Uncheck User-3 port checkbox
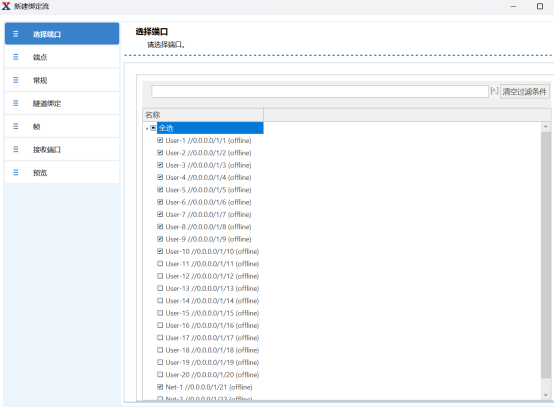Image resolution: width=554 pixels, height=408 pixels. (160, 165)
